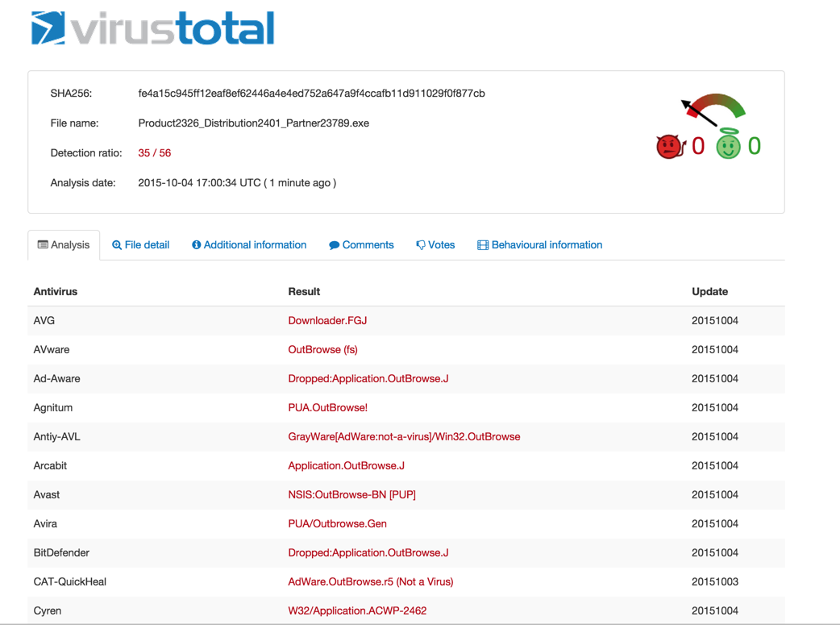Screen dimensions: 840x625
Task: Open the Additional information tab
Action: [249, 245]
